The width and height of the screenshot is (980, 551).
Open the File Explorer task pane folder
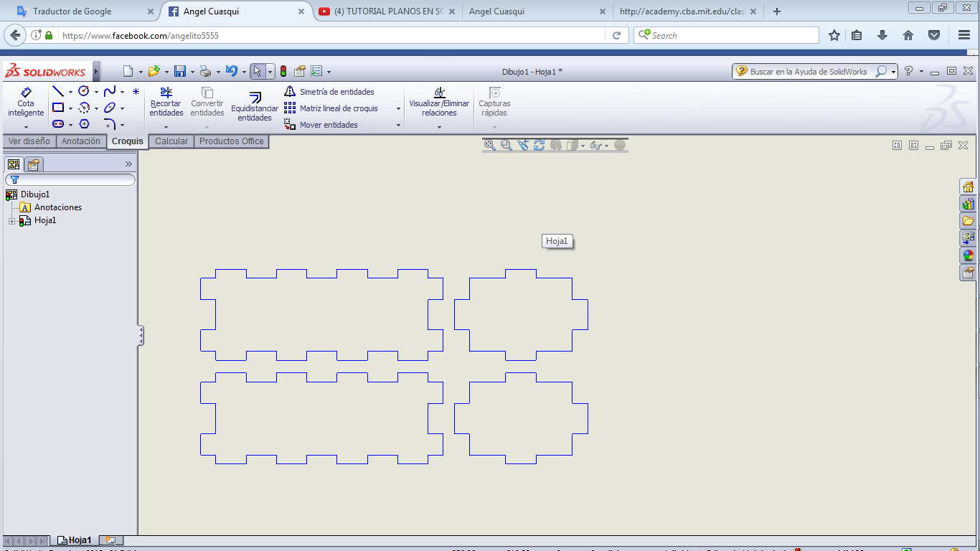(x=969, y=221)
